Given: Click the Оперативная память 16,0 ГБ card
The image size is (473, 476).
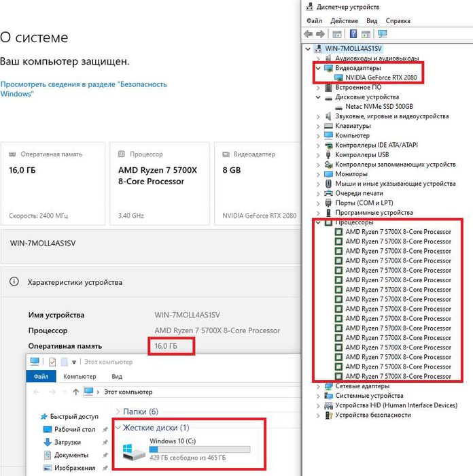Looking at the screenshot, I should click(53, 184).
